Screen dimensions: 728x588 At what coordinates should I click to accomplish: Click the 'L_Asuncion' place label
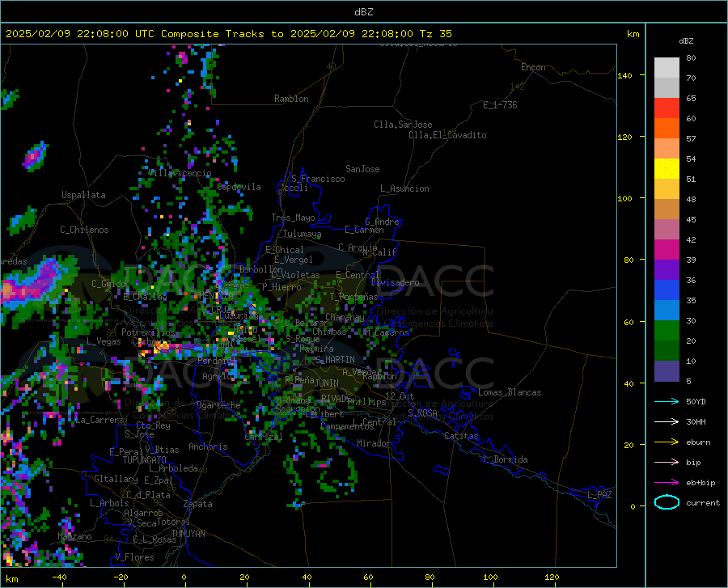pyautogui.click(x=404, y=188)
